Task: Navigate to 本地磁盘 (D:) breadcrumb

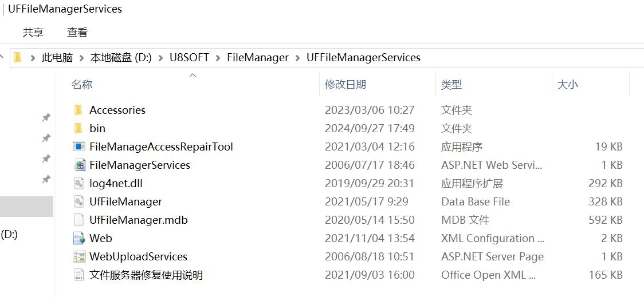Action: pyautogui.click(x=121, y=58)
